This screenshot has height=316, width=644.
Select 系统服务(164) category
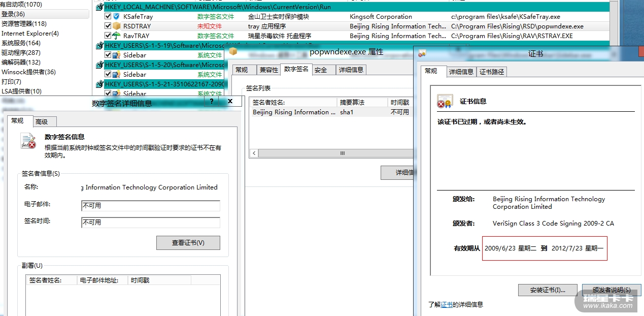[x=21, y=43]
